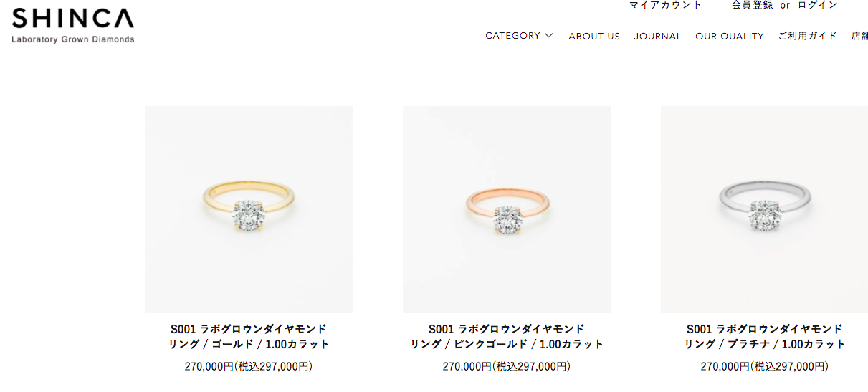This screenshot has width=868, height=392.
Task: Open the ご利用ガイド link
Action: [x=807, y=36]
